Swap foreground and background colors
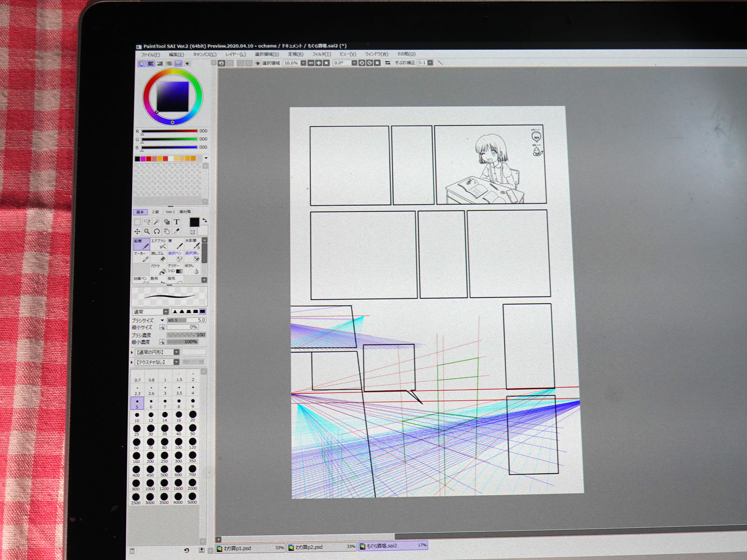Screen dimensions: 747x560 click(x=204, y=220)
